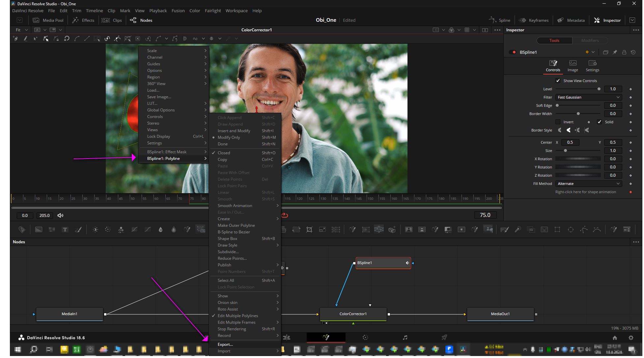Choose Make Outer Polyline
The image size is (644, 358).
245,225
